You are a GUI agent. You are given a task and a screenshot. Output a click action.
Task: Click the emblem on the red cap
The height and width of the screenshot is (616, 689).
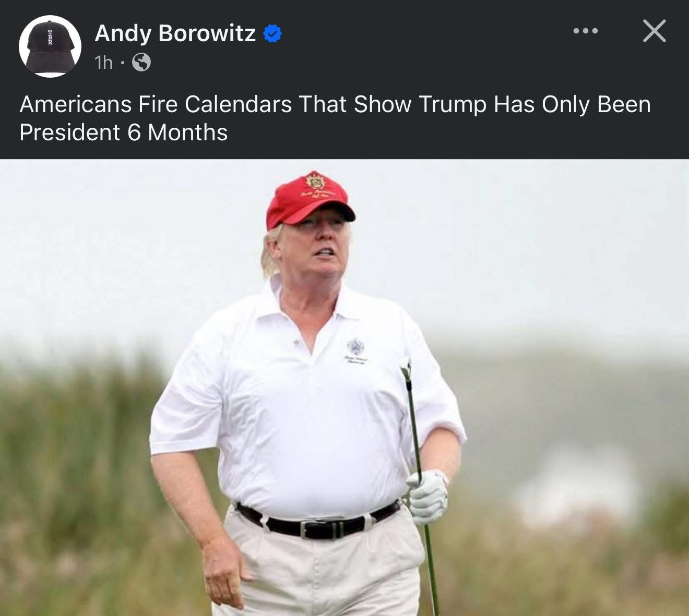314,181
